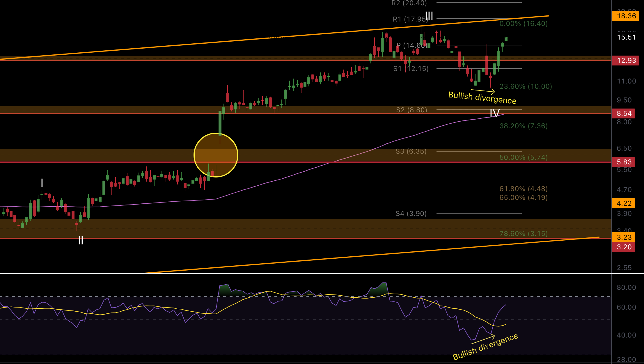This screenshot has height=364, width=644.
Task: Select the 12.93 red price label
Action: 626,61
